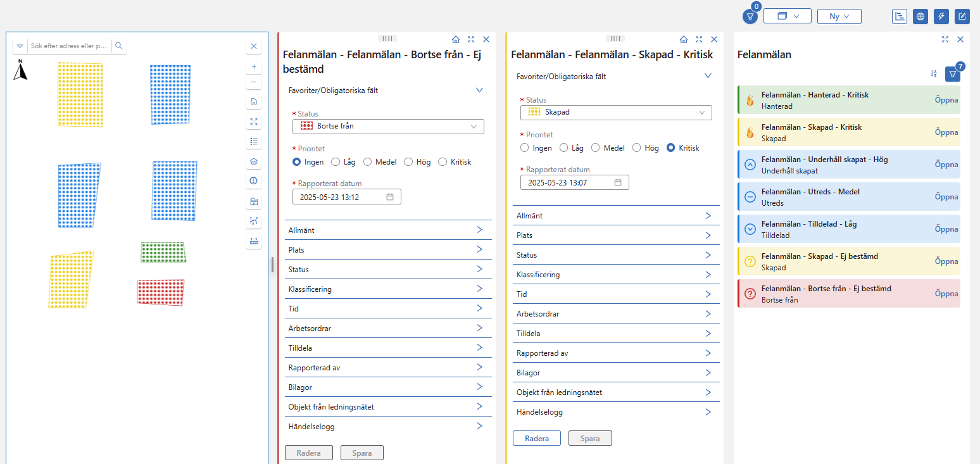Click the globe icon in top toolbar
The height and width of the screenshot is (464, 980).
(920, 16)
